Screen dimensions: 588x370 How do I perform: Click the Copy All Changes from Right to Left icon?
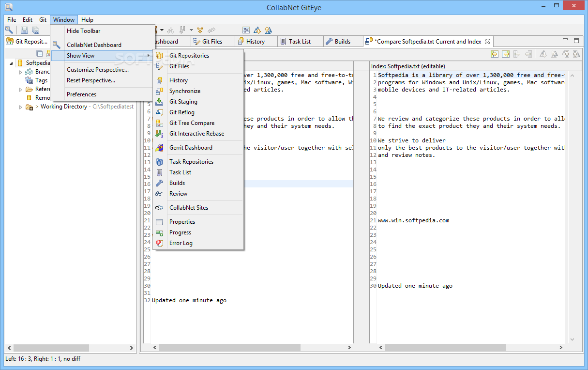[x=506, y=54]
